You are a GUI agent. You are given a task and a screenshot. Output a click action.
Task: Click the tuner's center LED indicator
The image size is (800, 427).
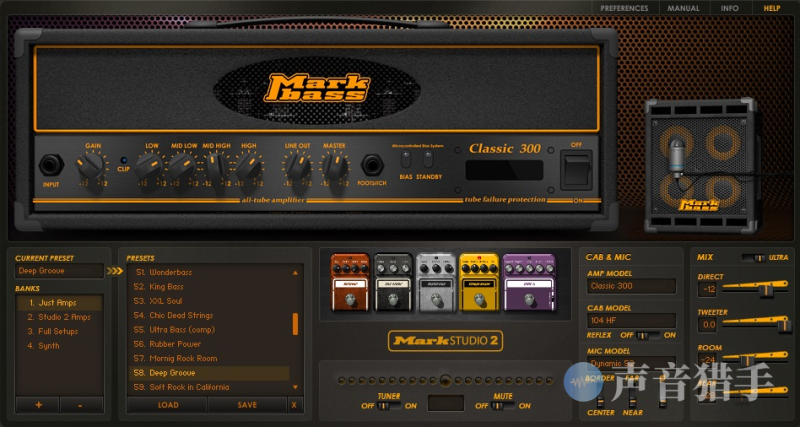445,380
